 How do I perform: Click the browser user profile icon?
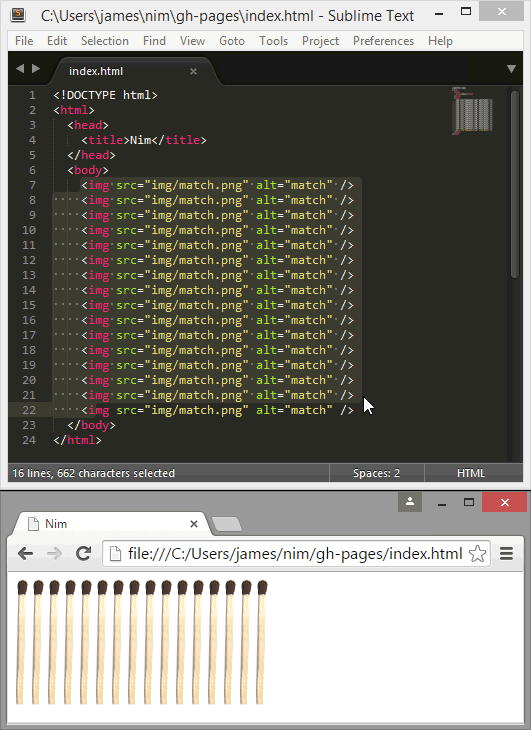pos(410,502)
